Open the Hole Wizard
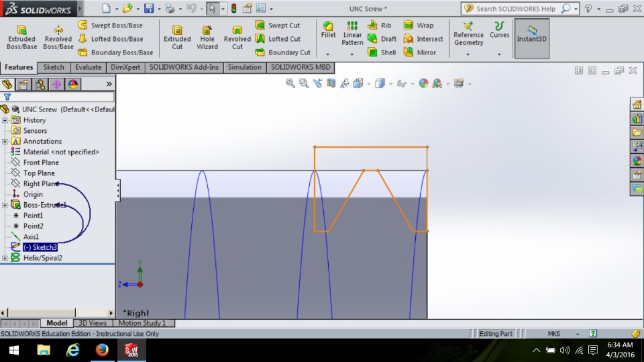This screenshot has width=644, height=362. click(207, 37)
